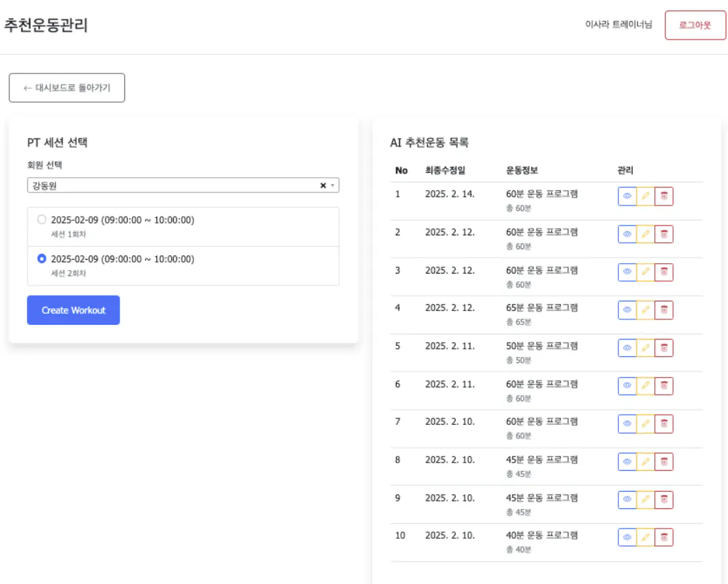View the 50분 program in row 5
Image resolution: width=728 pixels, height=584 pixels.
[627, 348]
